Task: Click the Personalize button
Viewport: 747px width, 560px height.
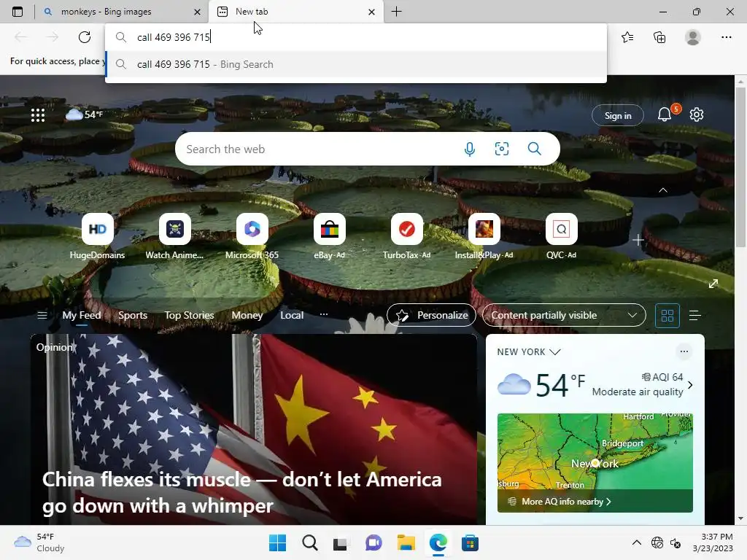Action: tap(431, 315)
